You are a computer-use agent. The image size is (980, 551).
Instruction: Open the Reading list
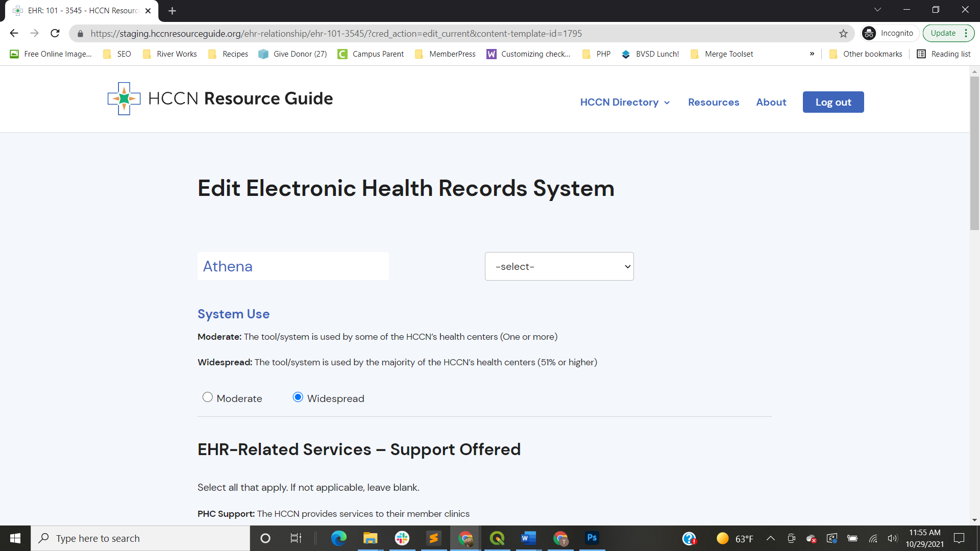(944, 54)
